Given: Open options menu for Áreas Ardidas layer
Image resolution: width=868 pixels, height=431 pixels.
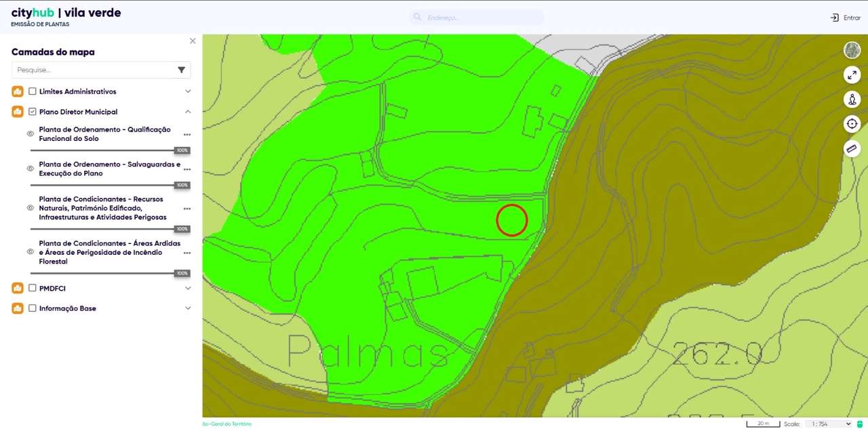Looking at the screenshot, I should coord(187,252).
